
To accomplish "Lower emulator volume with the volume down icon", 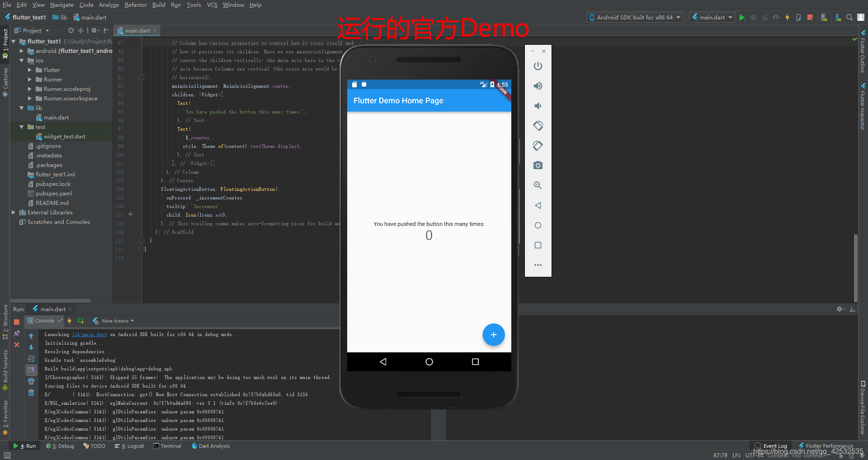I will [x=538, y=106].
